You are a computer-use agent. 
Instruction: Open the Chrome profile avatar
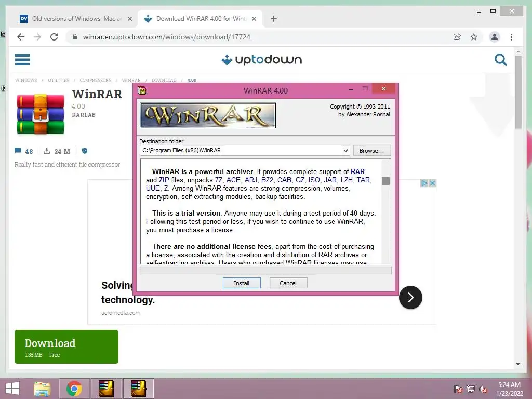tap(495, 37)
